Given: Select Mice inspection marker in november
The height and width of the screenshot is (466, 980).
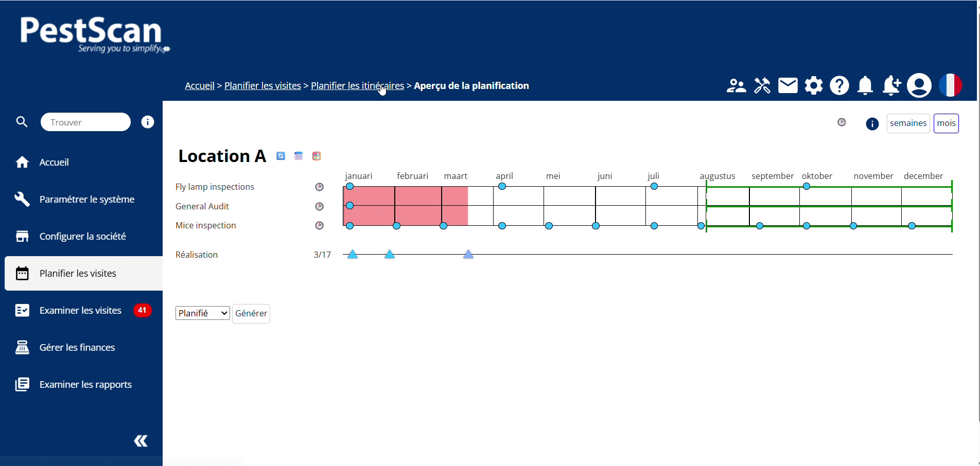Looking at the screenshot, I should coord(853,226).
